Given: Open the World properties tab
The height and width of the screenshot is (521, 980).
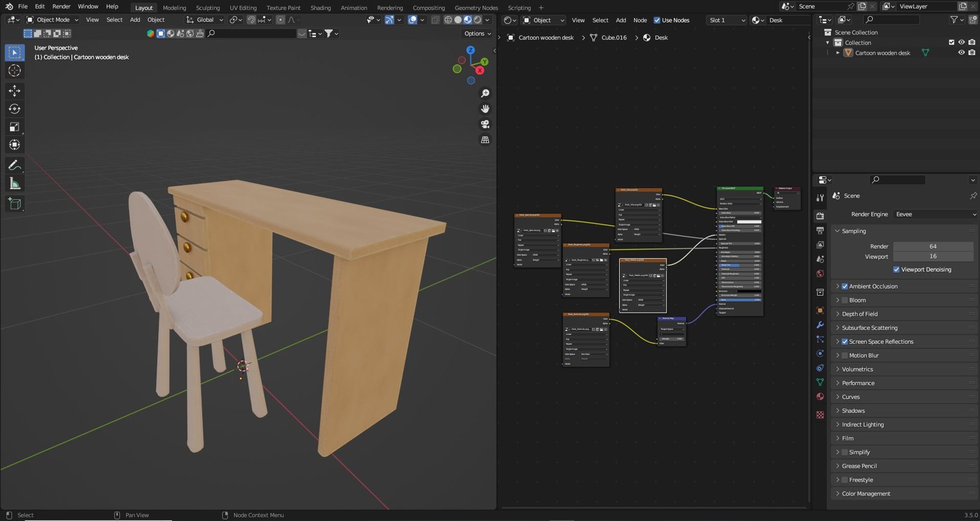Looking at the screenshot, I should point(820,273).
